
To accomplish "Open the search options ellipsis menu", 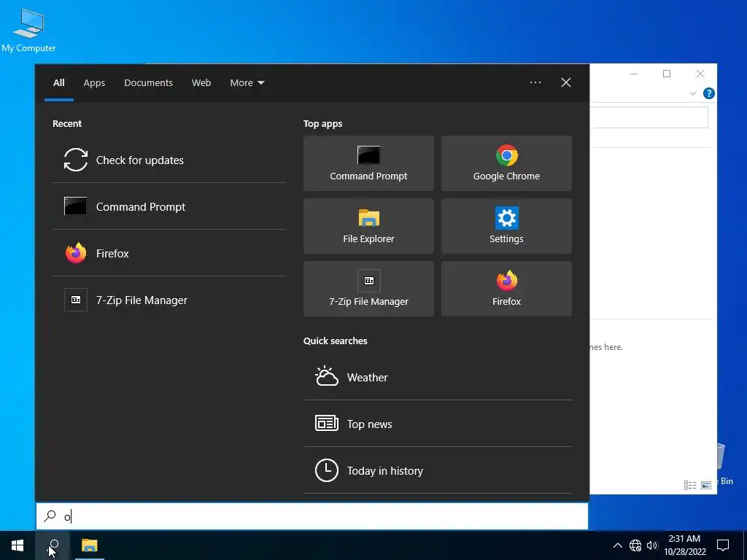I will click(x=535, y=82).
